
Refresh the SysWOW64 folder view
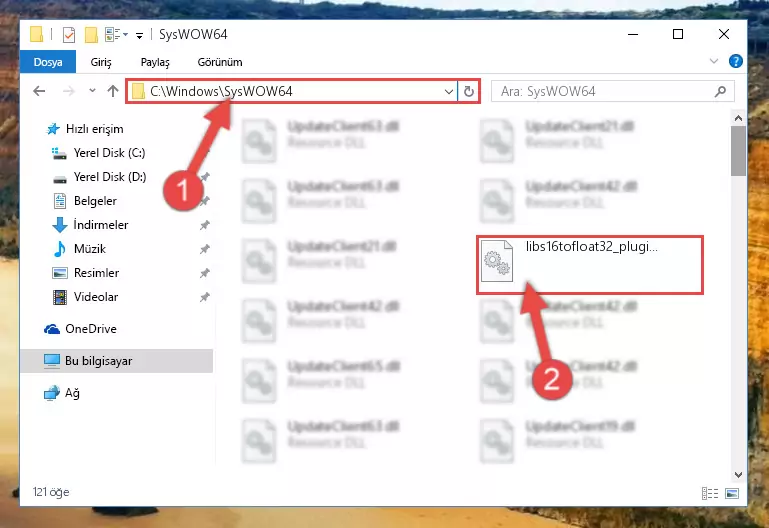pyautogui.click(x=468, y=92)
